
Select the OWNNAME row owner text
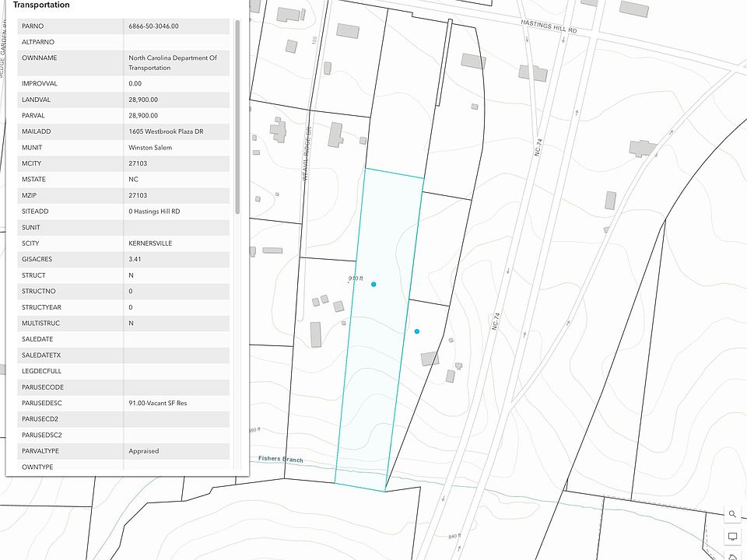click(173, 62)
